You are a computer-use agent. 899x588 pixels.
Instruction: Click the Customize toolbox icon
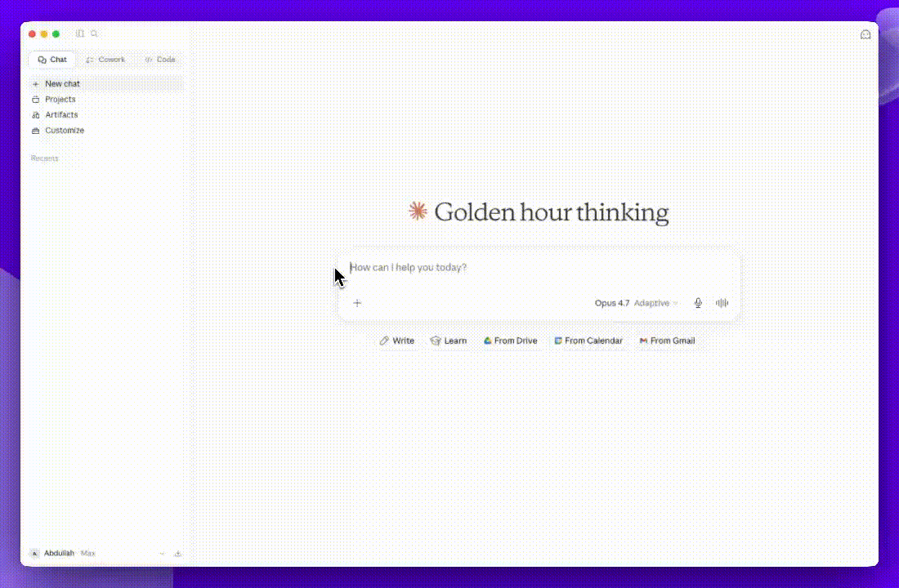point(35,131)
